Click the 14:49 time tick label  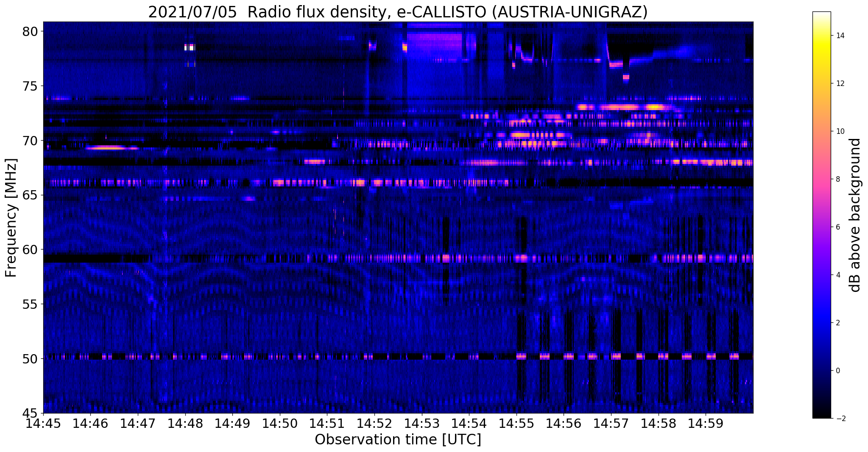point(232,423)
